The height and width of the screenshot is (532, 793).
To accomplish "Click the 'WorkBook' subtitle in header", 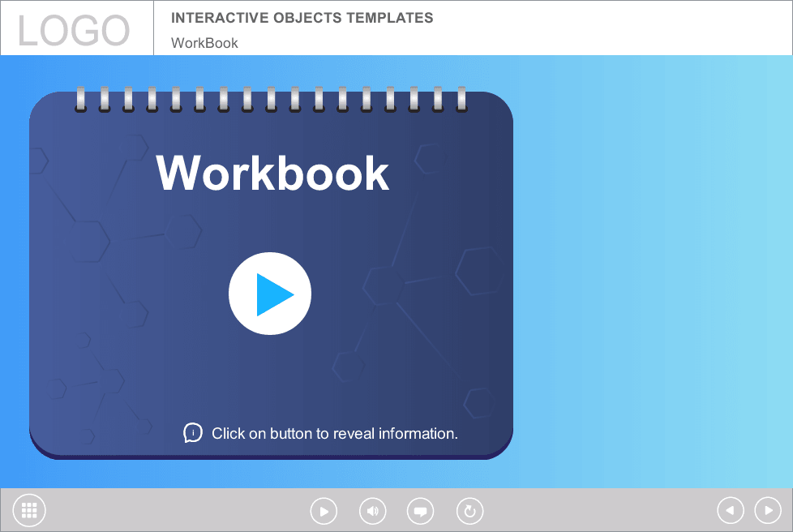I will (204, 43).
